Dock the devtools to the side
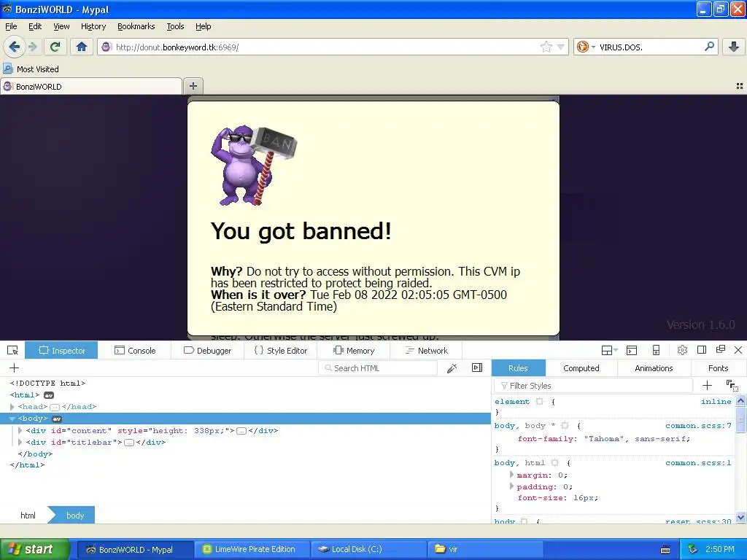Image resolution: width=747 pixels, height=560 pixels. click(701, 350)
